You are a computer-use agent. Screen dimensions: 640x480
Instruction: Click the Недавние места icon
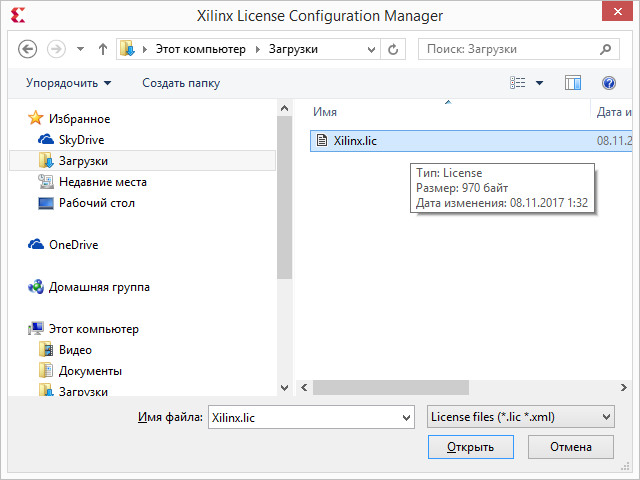46,182
